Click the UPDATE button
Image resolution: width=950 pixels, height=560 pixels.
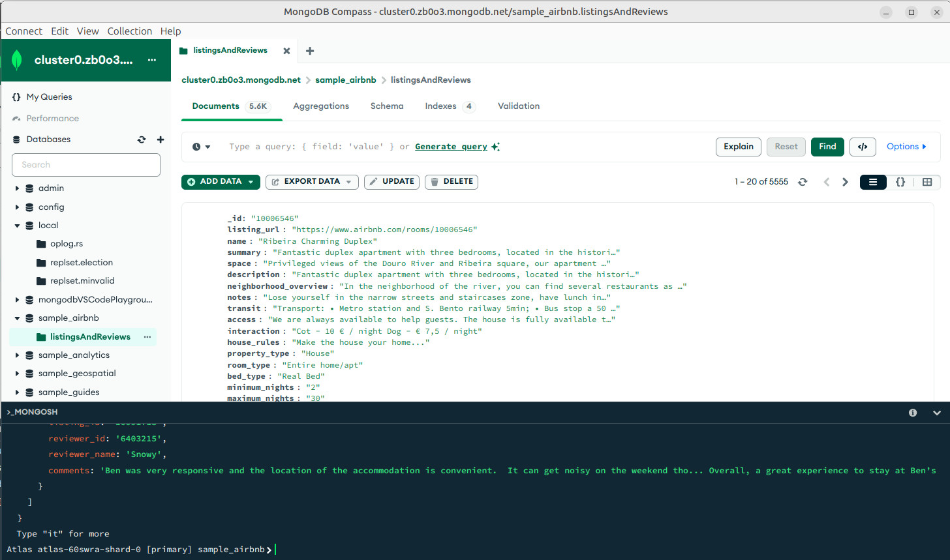pyautogui.click(x=391, y=182)
